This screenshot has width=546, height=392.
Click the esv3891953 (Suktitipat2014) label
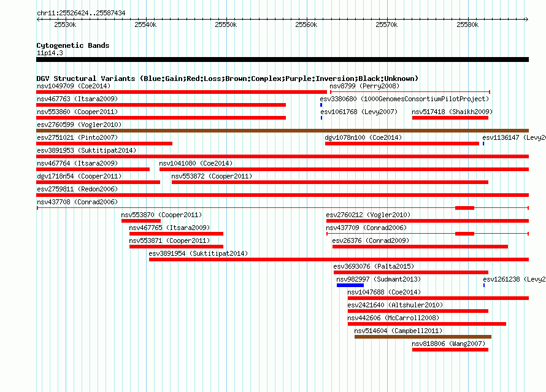(87, 150)
